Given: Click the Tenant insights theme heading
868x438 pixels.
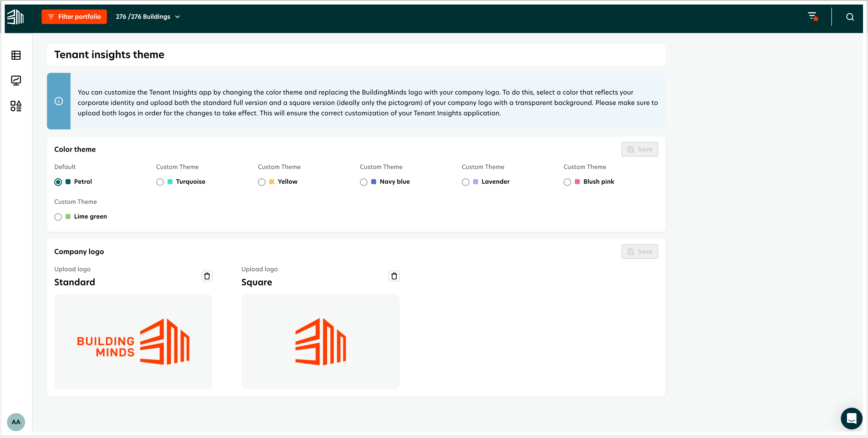Looking at the screenshot, I should coord(109,55).
